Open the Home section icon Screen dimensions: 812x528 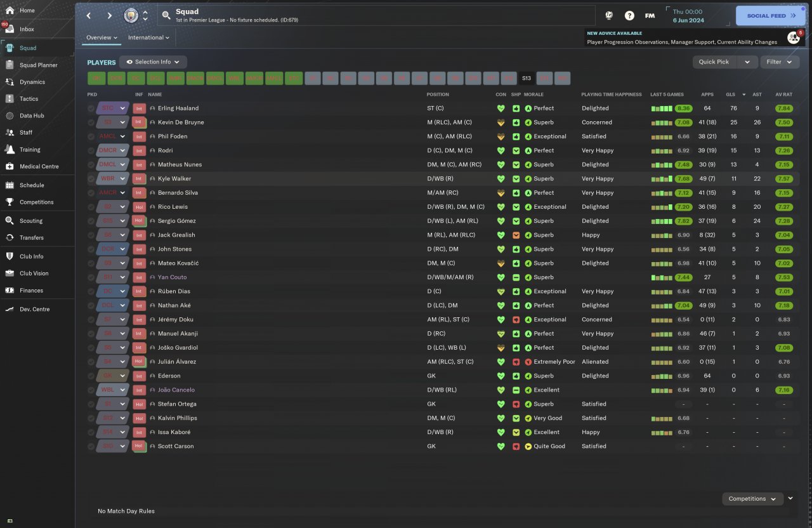pyautogui.click(x=10, y=11)
